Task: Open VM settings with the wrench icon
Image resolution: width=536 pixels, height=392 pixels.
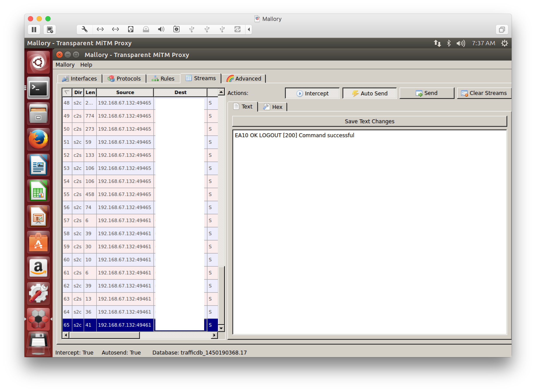Action: pos(85,29)
